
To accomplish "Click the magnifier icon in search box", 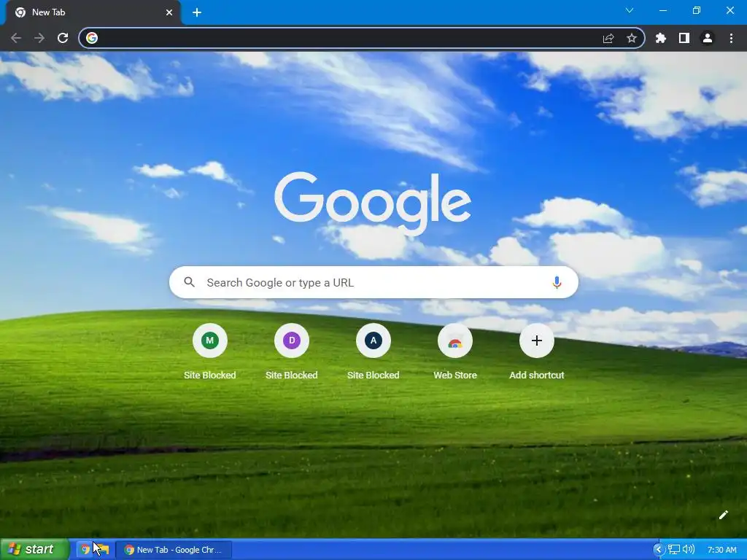I will (189, 282).
